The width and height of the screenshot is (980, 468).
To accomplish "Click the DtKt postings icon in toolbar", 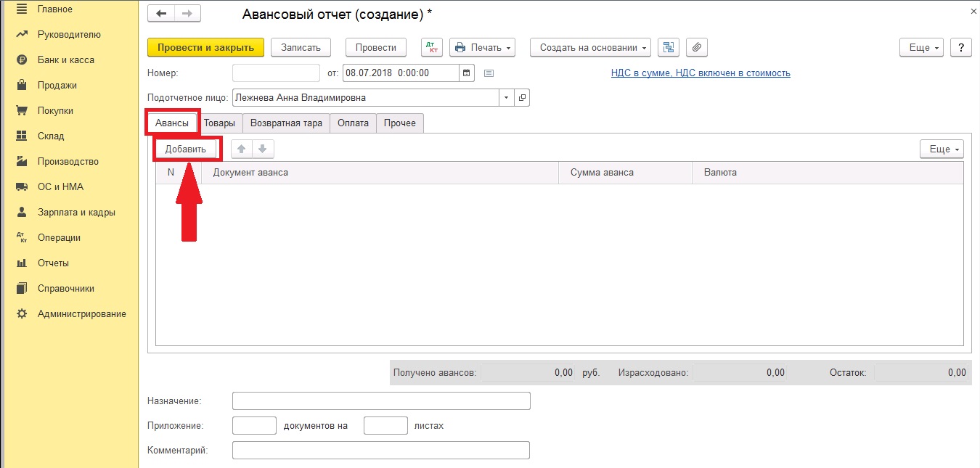I will tap(432, 47).
